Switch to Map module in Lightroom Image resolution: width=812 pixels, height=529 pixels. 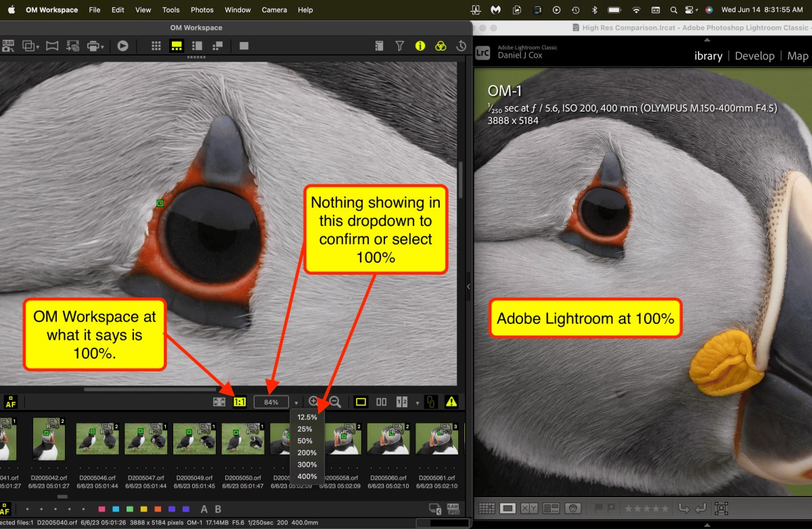(798, 56)
